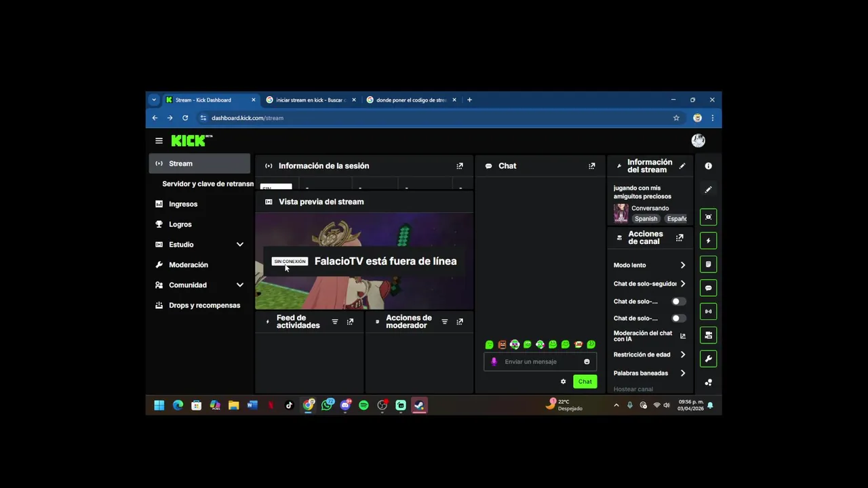Pop out the Acciones de moderador panel
Screen dimensions: 868x488
[460, 322]
